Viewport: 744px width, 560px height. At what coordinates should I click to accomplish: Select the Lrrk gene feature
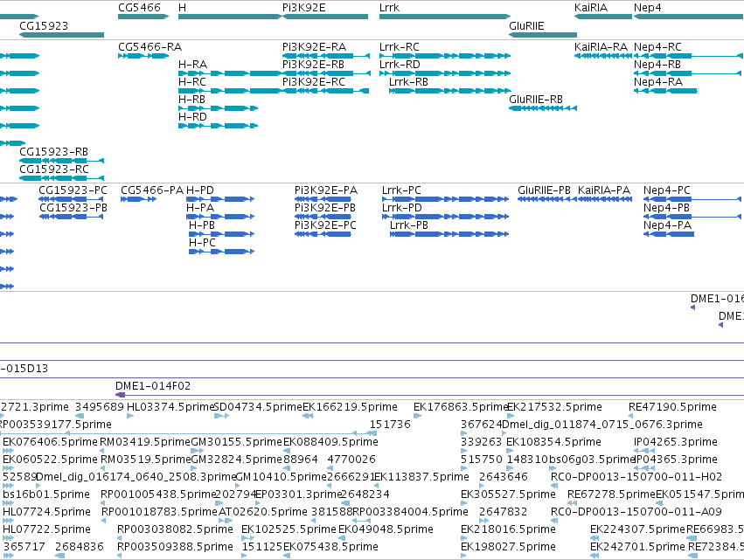click(445, 17)
